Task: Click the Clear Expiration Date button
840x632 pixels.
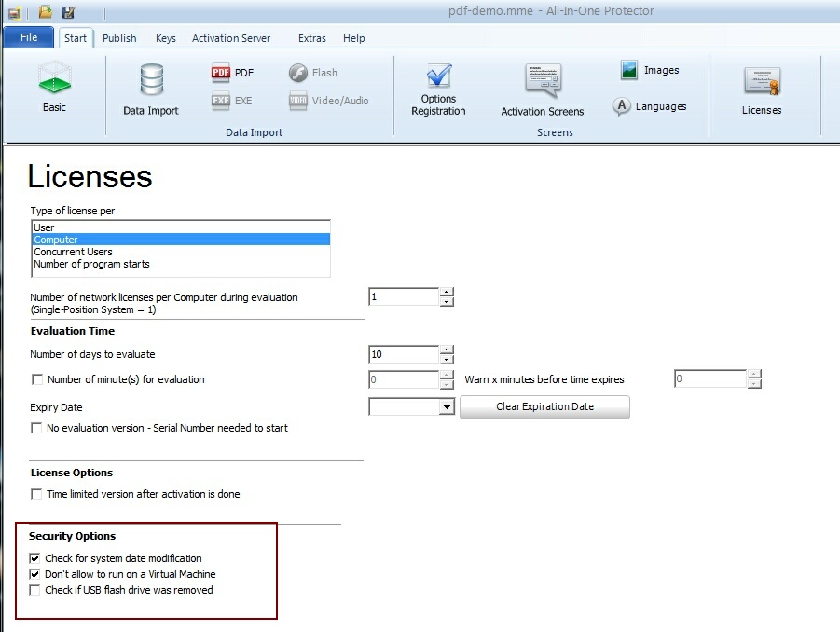Action: click(544, 406)
